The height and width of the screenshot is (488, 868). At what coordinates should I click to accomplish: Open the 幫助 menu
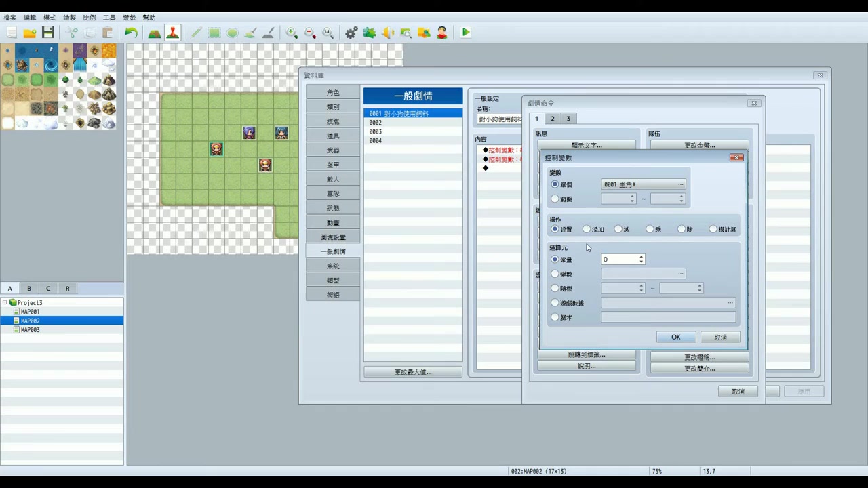149,18
